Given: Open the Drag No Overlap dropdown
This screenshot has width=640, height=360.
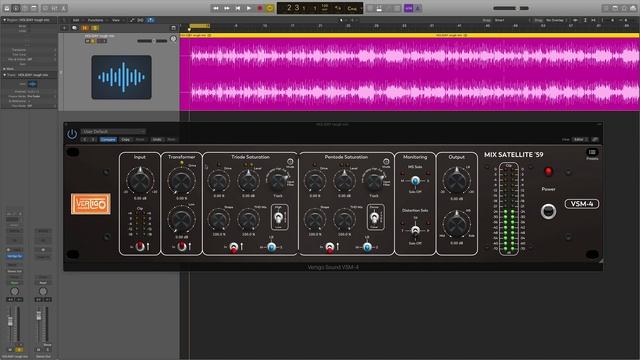Looking at the screenshot, I should (556, 20).
